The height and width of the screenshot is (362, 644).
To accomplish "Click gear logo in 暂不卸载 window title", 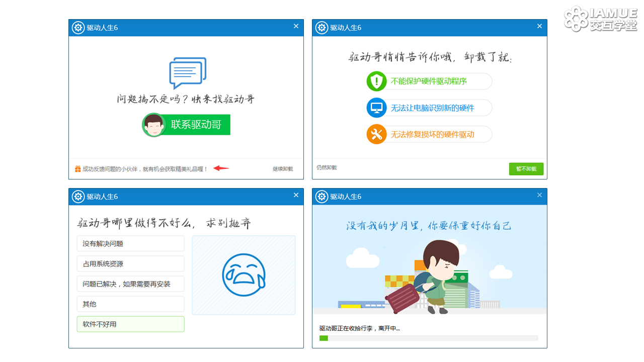I will pyautogui.click(x=321, y=28).
